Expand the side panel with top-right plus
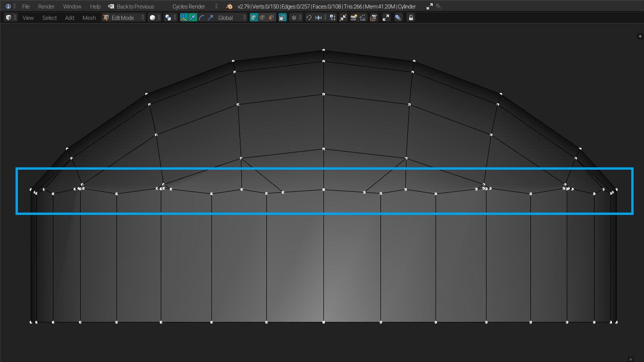Screen dimensions: 644x362 [640, 36]
